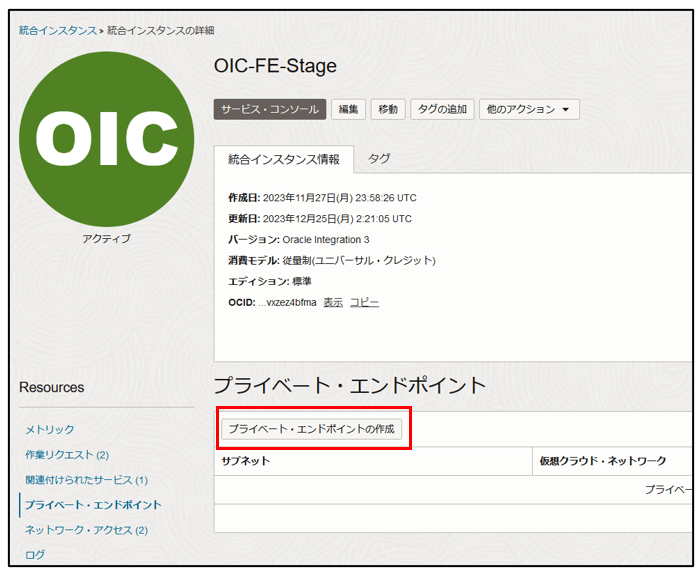Select プライベート・エンドポイント in Resources list

click(x=93, y=505)
